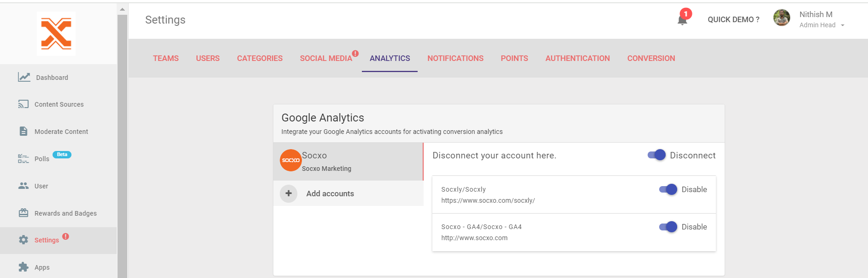The height and width of the screenshot is (278, 868).
Task: Open Content Sources in the sidebar
Action: coord(59,104)
